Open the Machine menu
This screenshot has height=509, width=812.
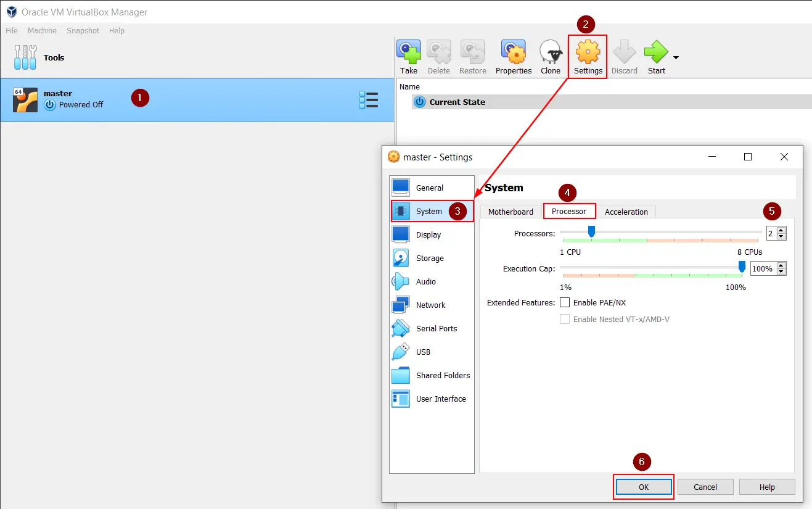click(42, 31)
